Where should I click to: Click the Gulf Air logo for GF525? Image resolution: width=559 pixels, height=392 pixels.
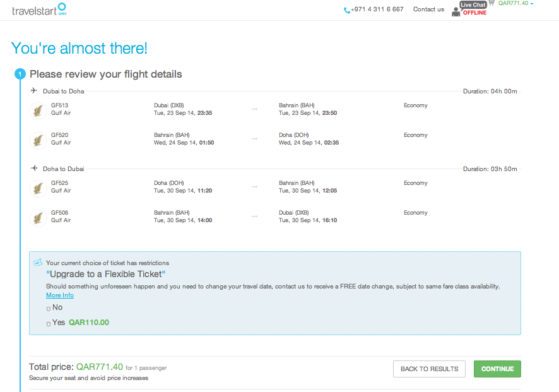coord(39,187)
